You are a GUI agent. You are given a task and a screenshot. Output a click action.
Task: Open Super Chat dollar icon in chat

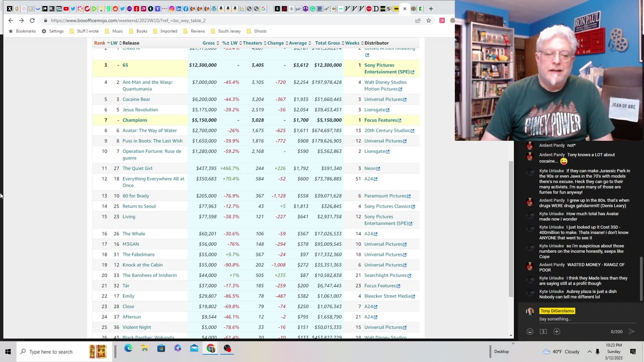[543, 331]
